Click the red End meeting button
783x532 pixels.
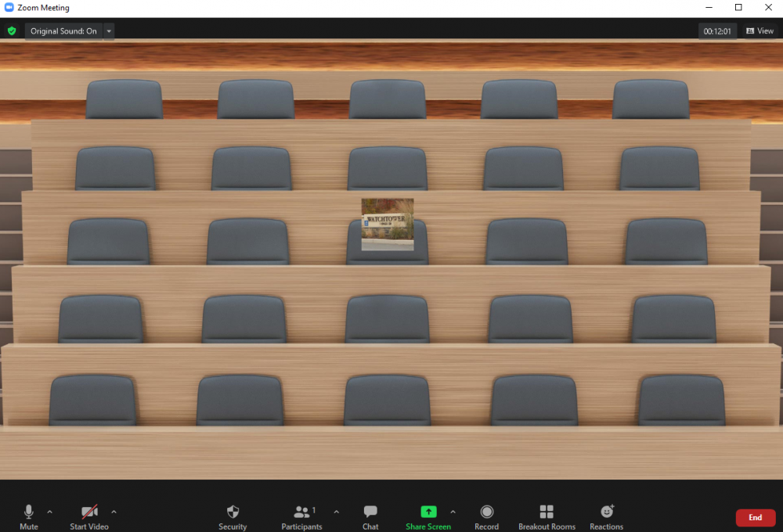tap(755, 517)
